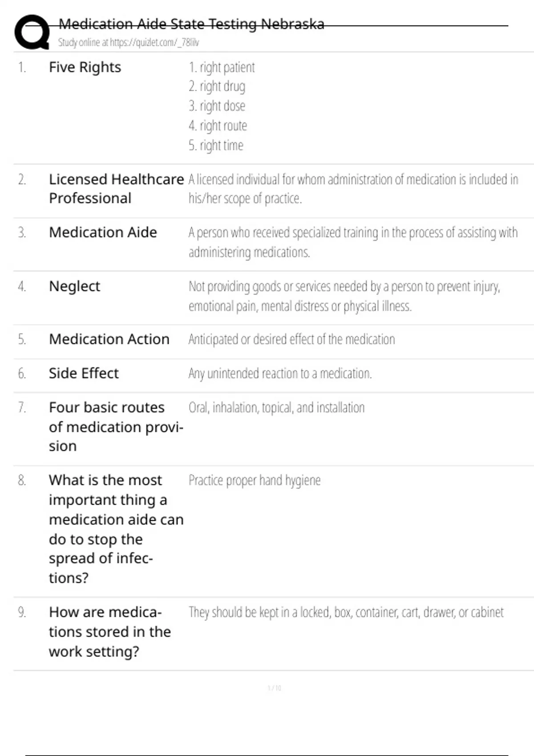Click the 'Oral, inhalation, topical' answer
Screen dimensions: 534x756
[x=276, y=408]
